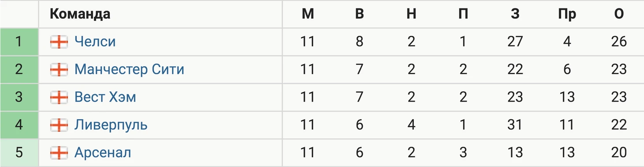Sort by the З goals scored header
Image resolution: width=644 pixels, height=167 pixels.
click(515, 14)
